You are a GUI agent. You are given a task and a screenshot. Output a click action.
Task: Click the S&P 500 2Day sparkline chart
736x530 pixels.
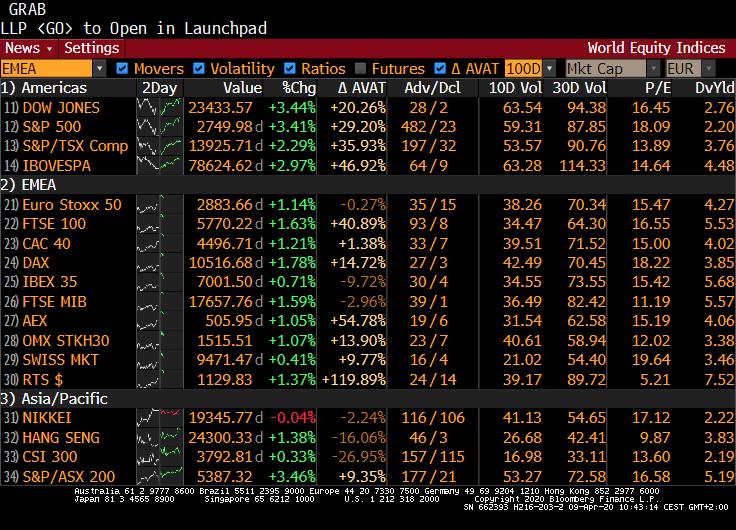click(160, 127)
